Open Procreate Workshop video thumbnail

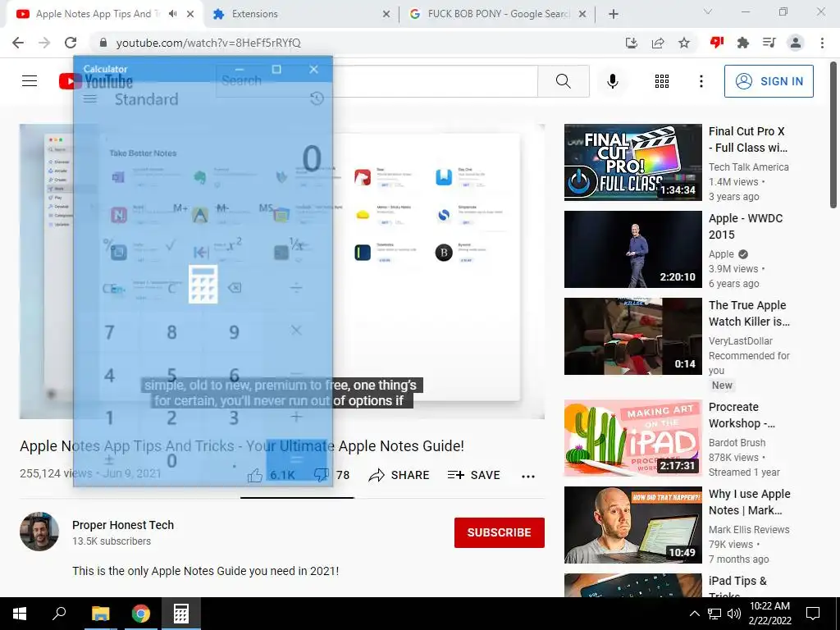tap(632, 438)
